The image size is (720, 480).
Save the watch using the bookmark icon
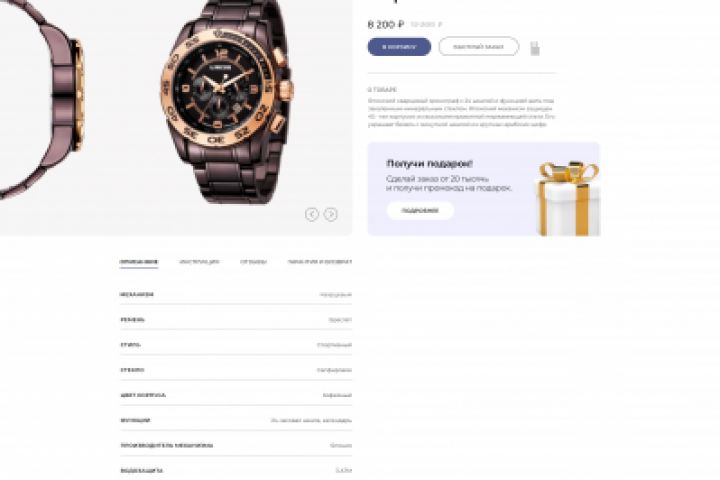(534, 48)
